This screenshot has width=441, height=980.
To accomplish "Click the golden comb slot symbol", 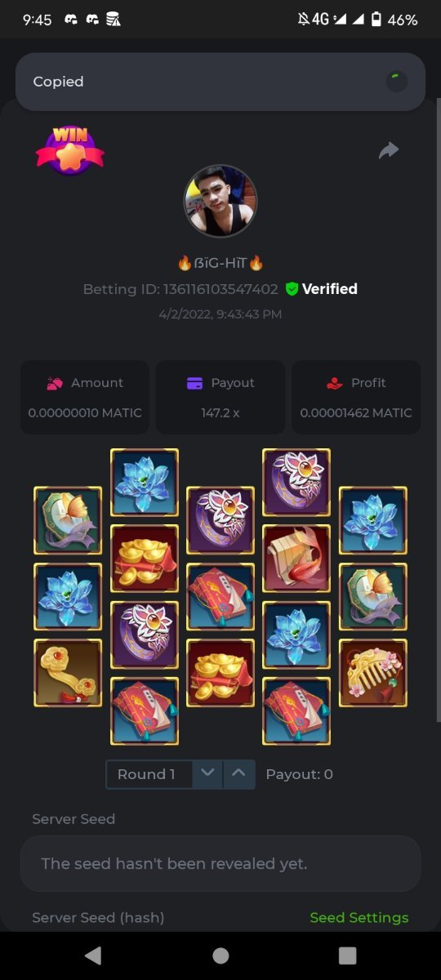I will pos(373,673).
